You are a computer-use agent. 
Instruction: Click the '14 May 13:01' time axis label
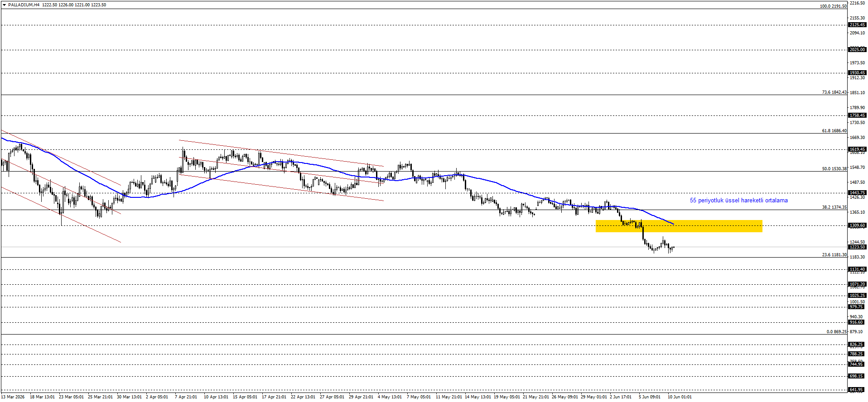click(x=478, y=397)
